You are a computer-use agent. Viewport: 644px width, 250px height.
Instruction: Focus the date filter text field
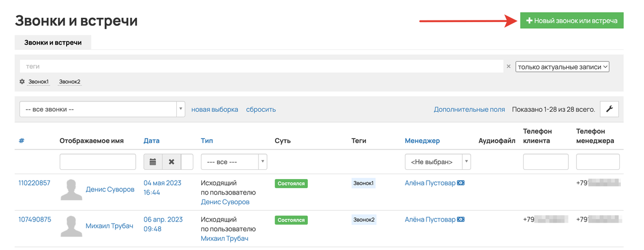pyautogui.click(x=187, y=162)
